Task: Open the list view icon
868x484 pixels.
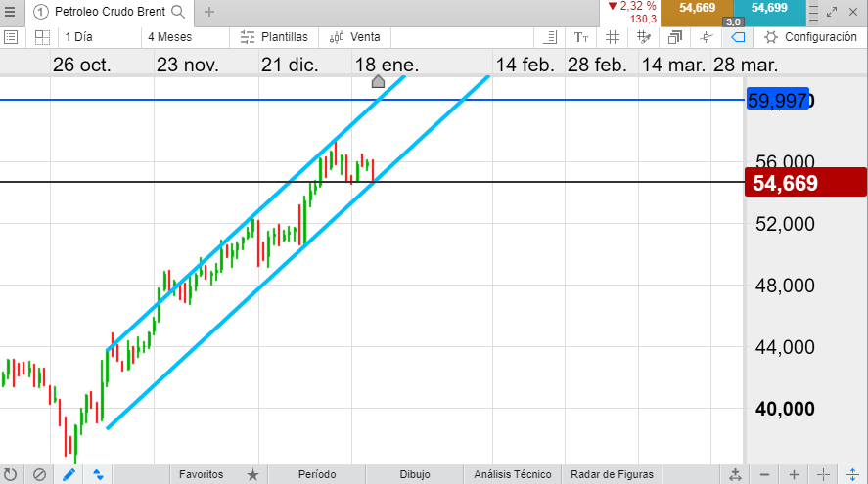Action: tap(11, 37)
